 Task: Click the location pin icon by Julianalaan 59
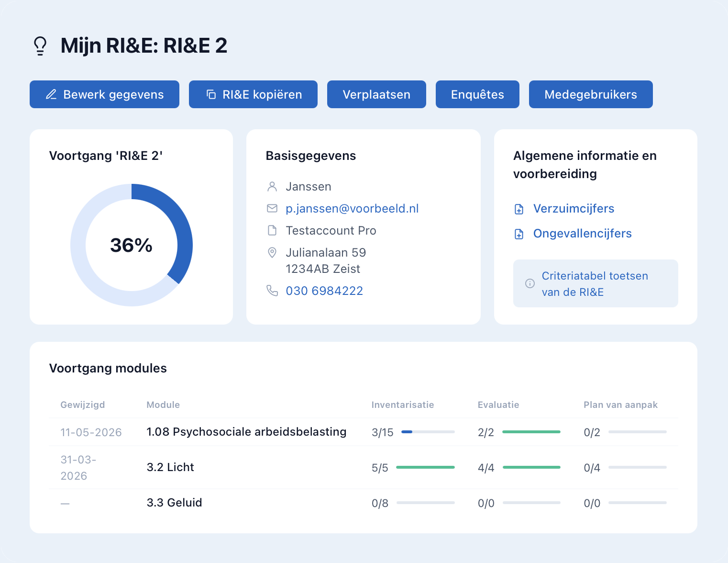pyautogui.click(x=272, y=252)
